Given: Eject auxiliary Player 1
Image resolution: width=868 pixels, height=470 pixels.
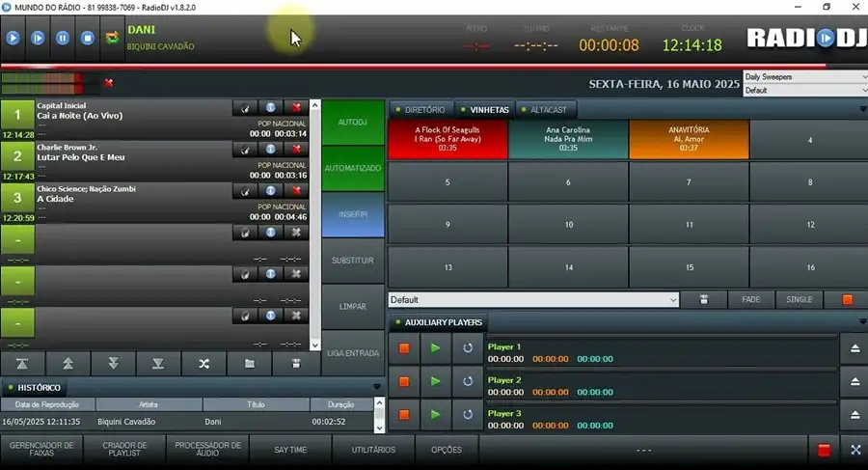Looking at the screenshot, I should pyautogui.click(x=854, y=348).
